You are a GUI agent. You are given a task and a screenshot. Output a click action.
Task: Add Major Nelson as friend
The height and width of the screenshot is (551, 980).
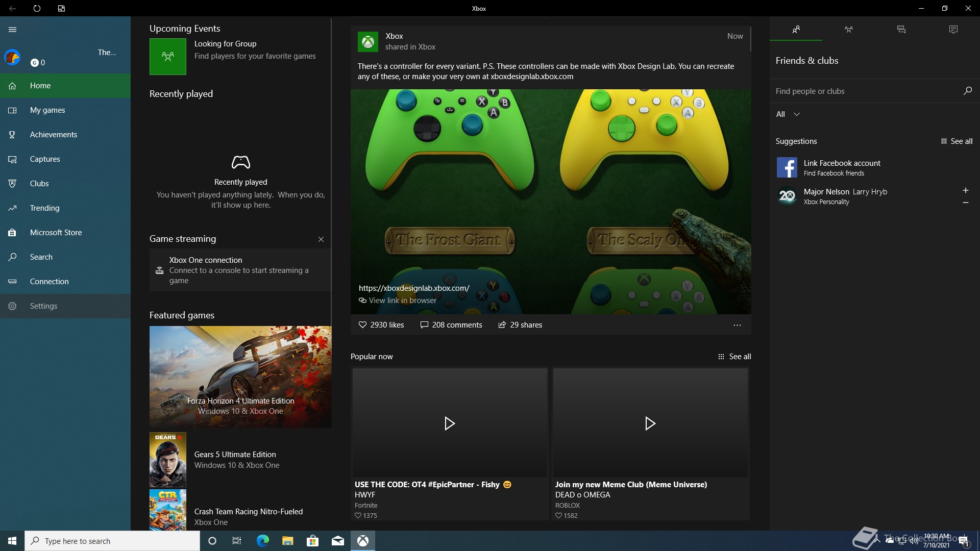[x=965, y=190]
